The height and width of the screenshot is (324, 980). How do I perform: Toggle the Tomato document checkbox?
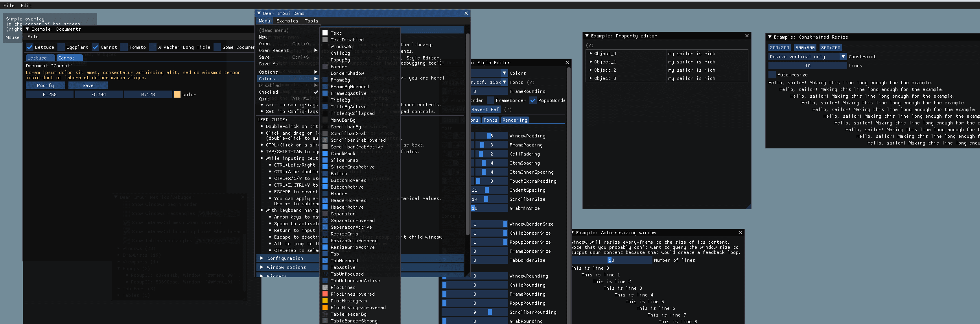pyautogui.click(x=124, y=47)
